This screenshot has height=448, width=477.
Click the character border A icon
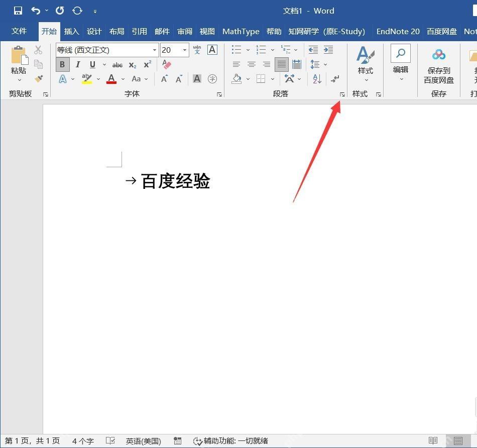pyautogui.click(x=212, y=50)
